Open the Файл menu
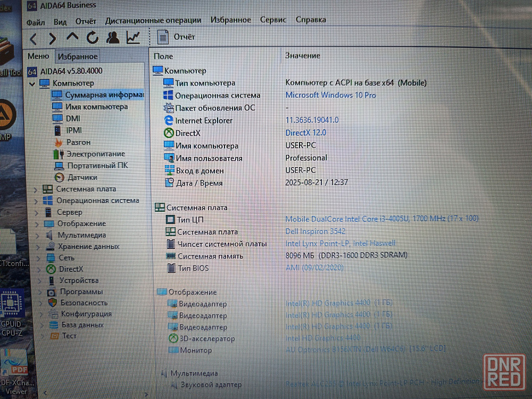 pyautogui.click(x=36, y=22)
